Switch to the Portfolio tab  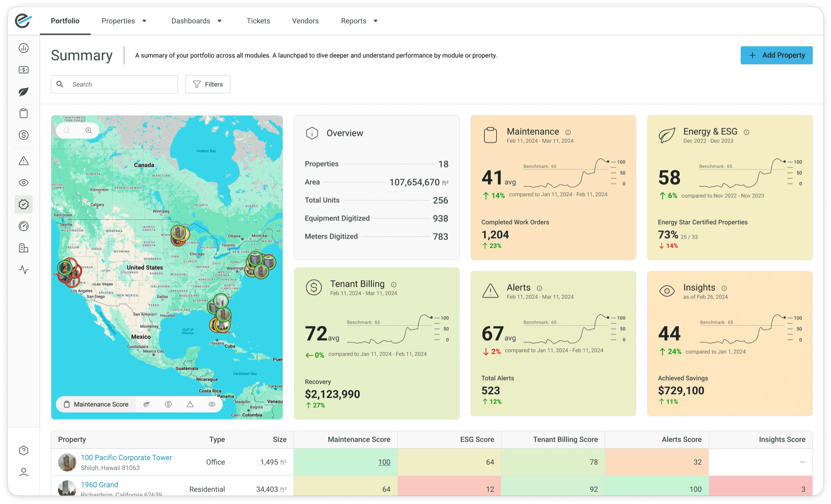[65, 21]
